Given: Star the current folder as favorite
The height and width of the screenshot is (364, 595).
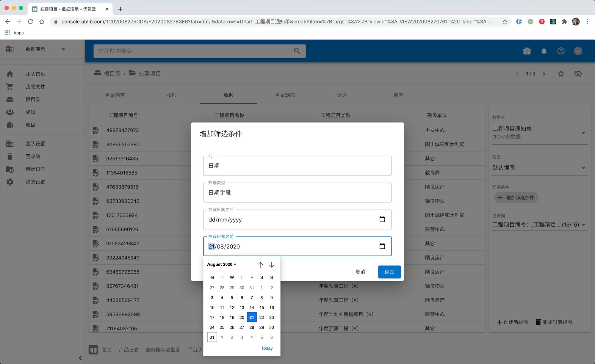Looking at the screenshot, I should (x=561, y=73).
